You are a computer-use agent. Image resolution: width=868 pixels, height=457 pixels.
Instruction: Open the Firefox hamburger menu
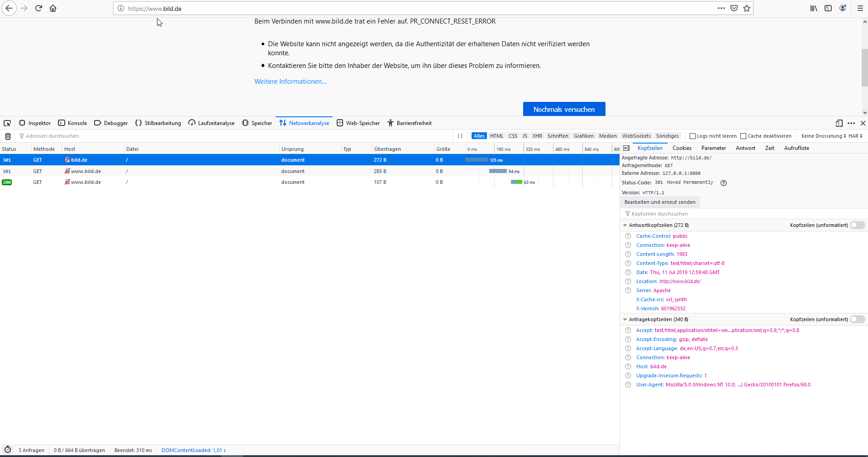click(860, 8)
